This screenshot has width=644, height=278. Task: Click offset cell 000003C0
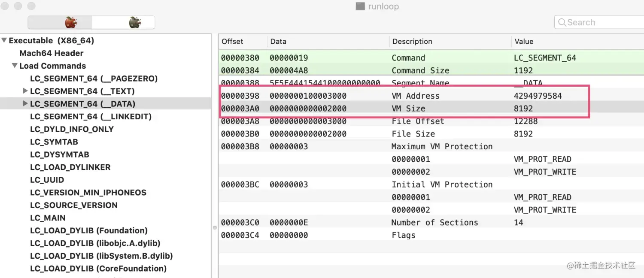point(240,222)
